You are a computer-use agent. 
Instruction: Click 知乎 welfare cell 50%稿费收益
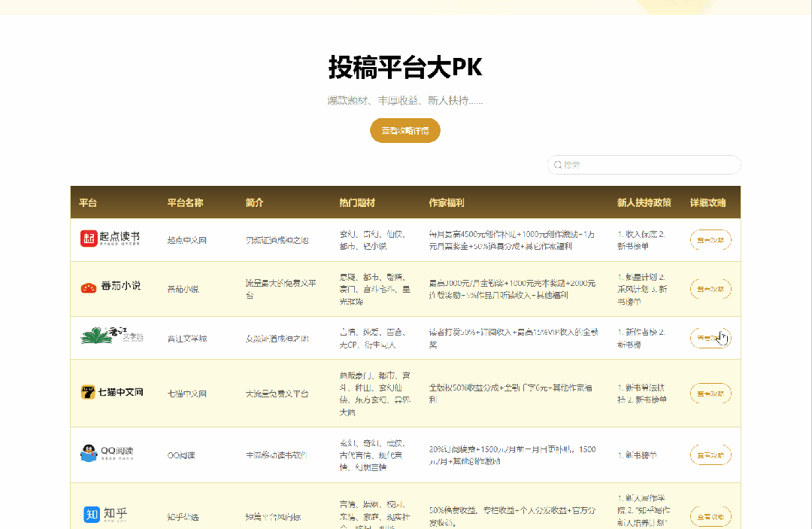(x=512, y=516)
